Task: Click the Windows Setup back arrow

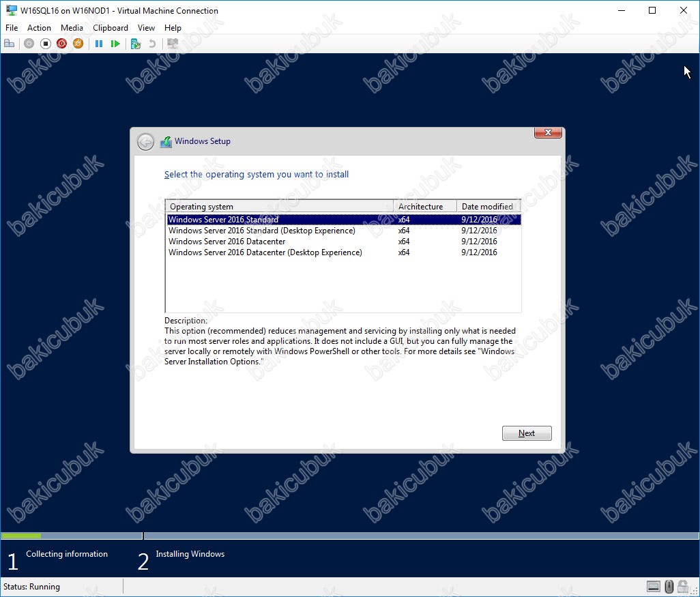Action: click(x=145, y=142)
